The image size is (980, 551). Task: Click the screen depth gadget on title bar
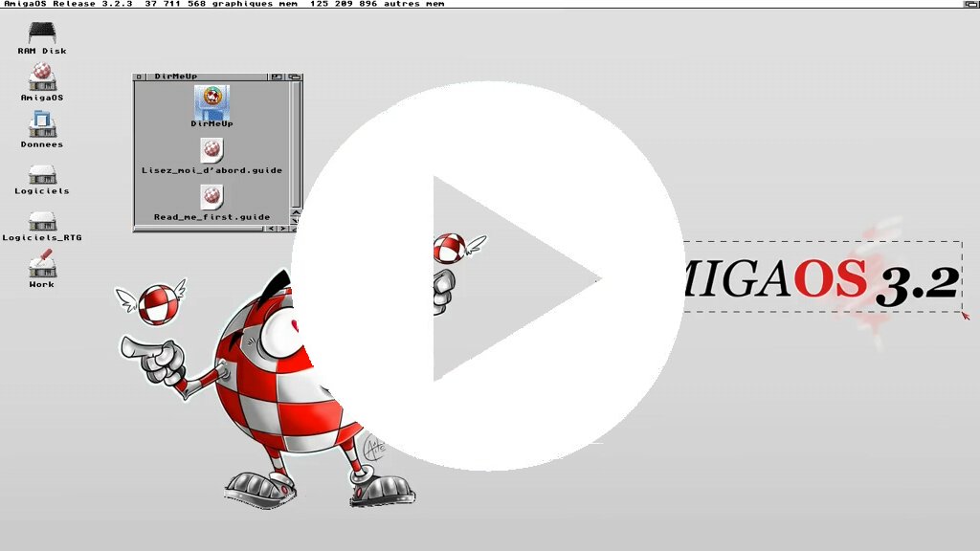coord(971,4)
